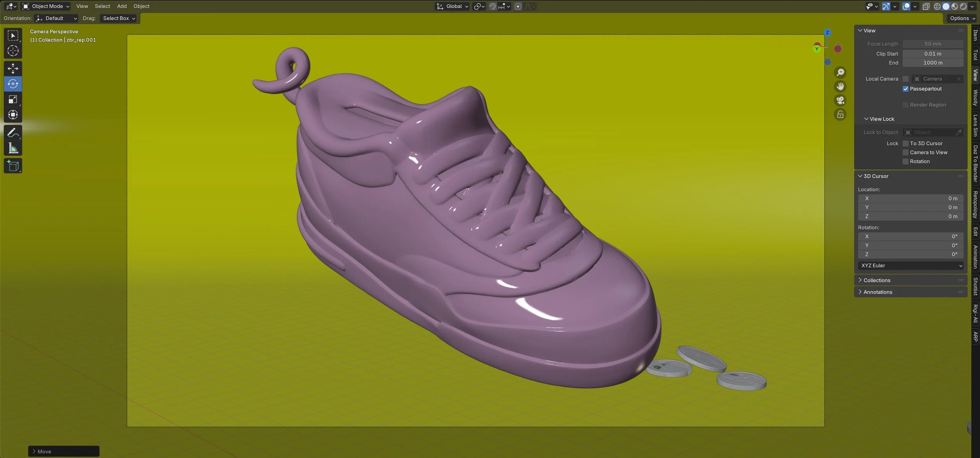
Task: Enable Camera to View lock checkbox
Action: (906, 152)
